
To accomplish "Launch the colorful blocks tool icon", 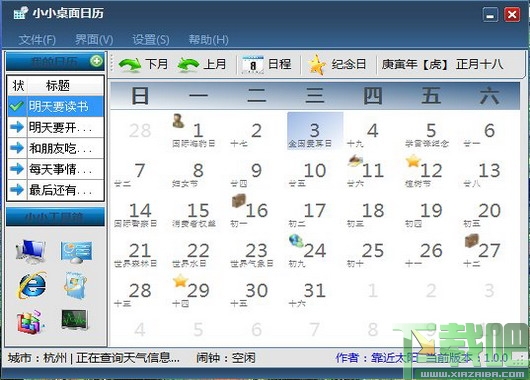I will click(30, 321).
